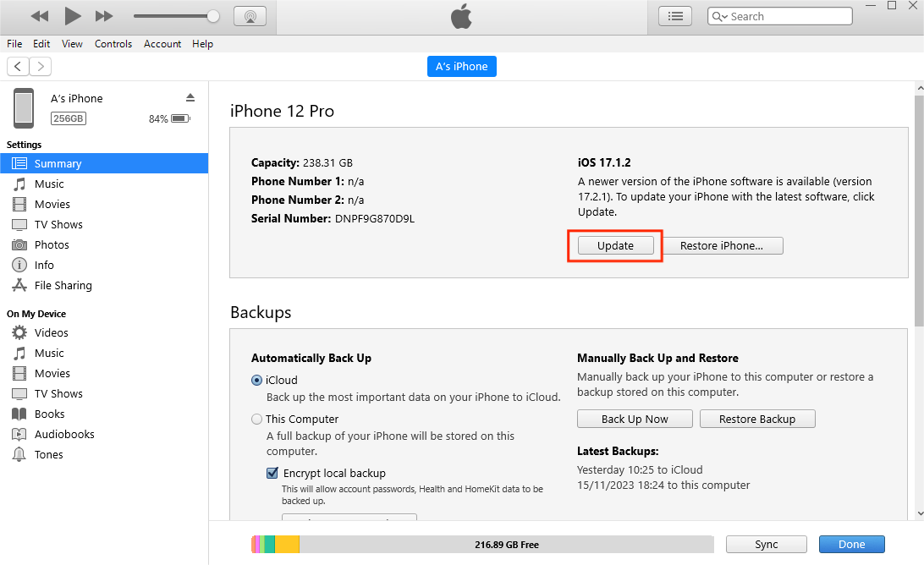Click the Done button

coord(851,545)
